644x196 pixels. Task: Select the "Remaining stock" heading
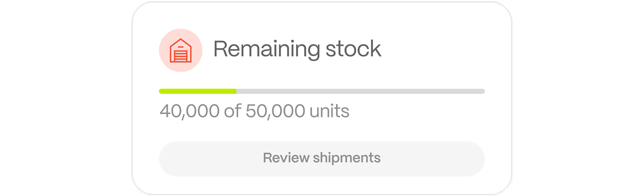pyautogui.click(x=297, y=49)
